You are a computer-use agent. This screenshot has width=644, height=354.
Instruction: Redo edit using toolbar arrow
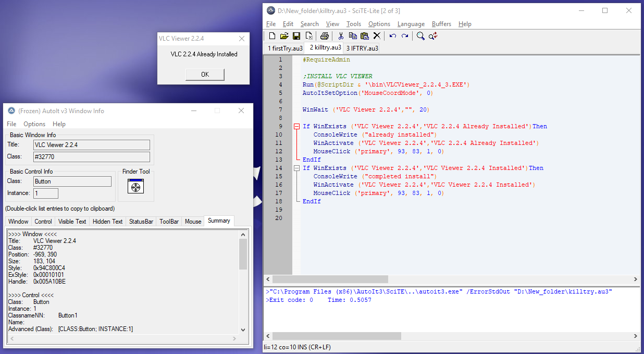[405, 36]
